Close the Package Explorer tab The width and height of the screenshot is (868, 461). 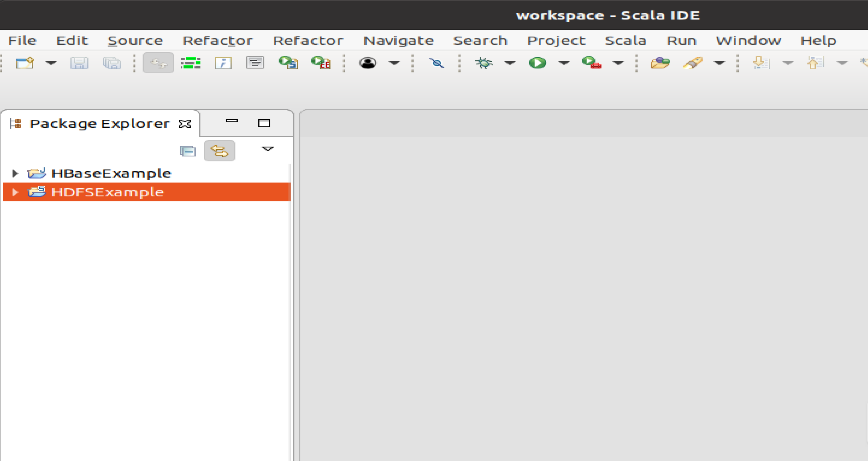(185, 124)
